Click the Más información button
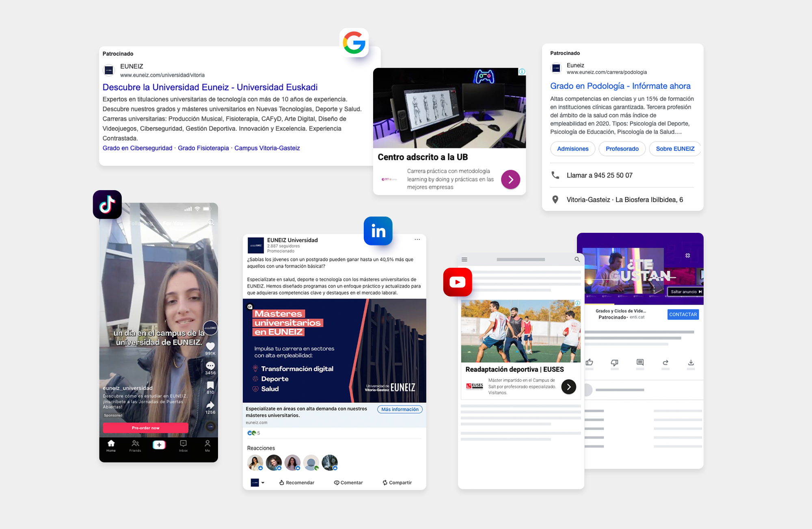 [x=400, y=410]
